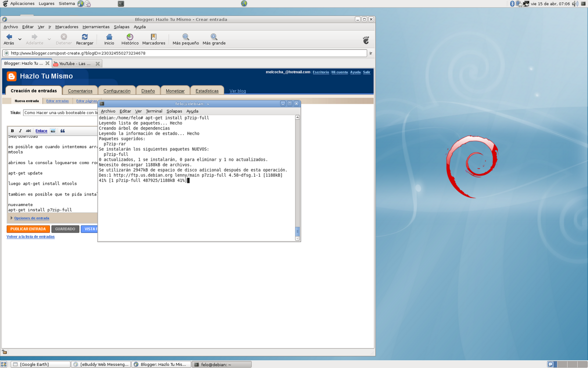Click the Editar entradas link
This screenshot has width=588, height=368.
(57, 101)
